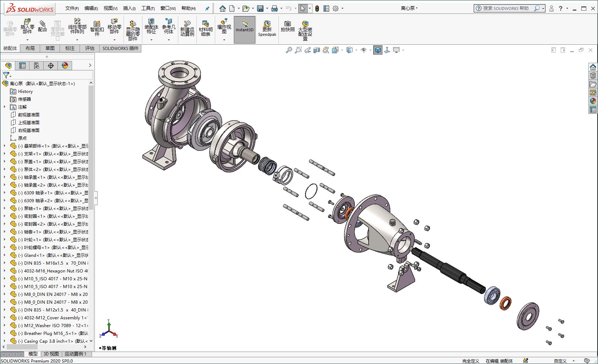Click the Zoom to Fit view icon
This screenshot has width=598, height=364.
[x=289, y=50]
